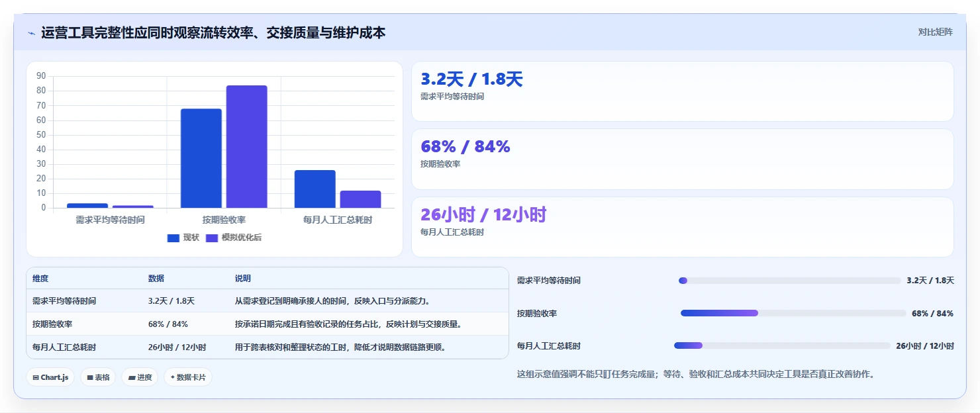The height and width of the screenshot is (413, 980).
Task: Click progress value 26小时 / 12小时 beside bar
Action: pos(925,345)
